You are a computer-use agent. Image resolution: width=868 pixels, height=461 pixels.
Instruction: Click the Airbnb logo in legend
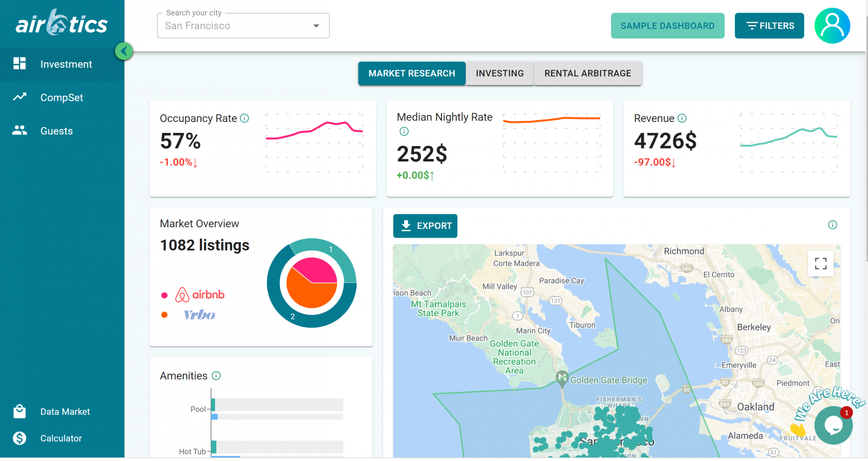[x=200, y=295]
